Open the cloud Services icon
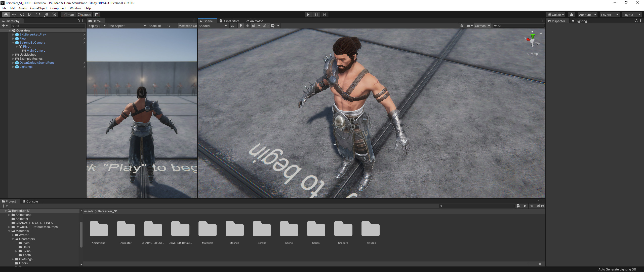This screenshot has height=272, width=644. pyautogui.click(x=572, y=15)
